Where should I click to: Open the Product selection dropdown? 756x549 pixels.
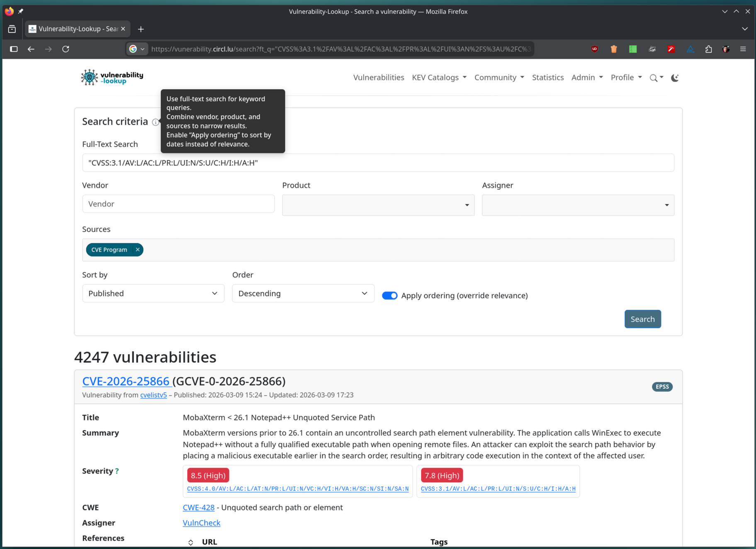[378, 205]
